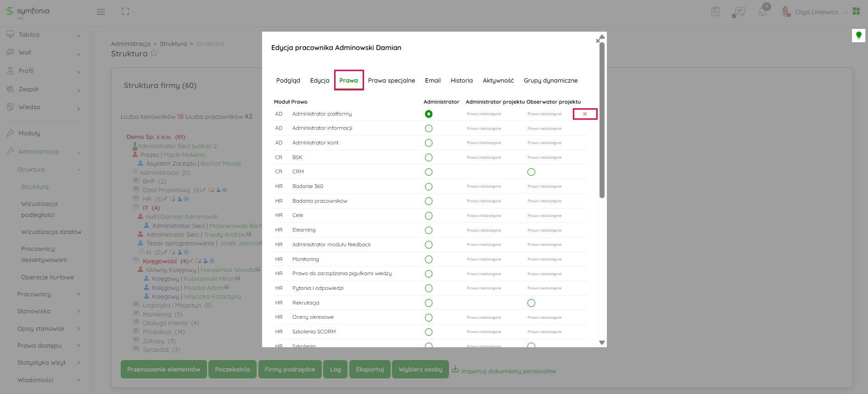
Task: Open the notifications bell icon
Action: coord(762,12)
